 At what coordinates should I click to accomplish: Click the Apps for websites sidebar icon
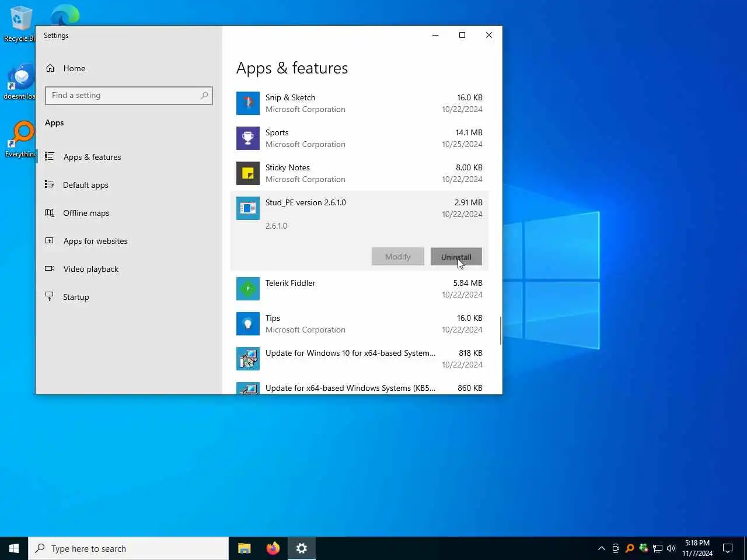[50, 241]
